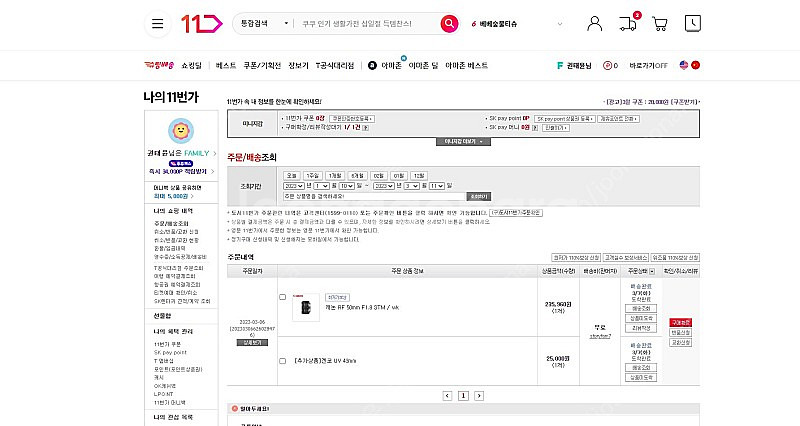Screen dimensions: 800x426
Task: Open the start day dropdown showing 10
Action: point(346,186)
